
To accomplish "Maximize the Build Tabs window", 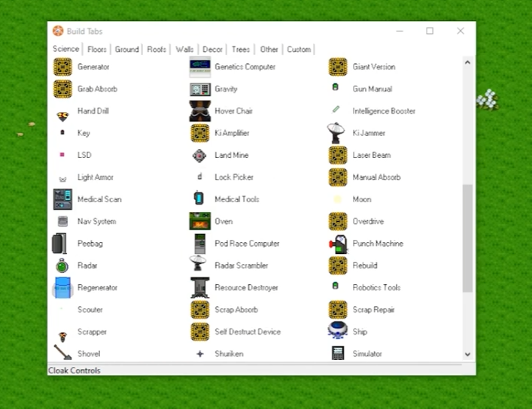I will pos(430,31).
